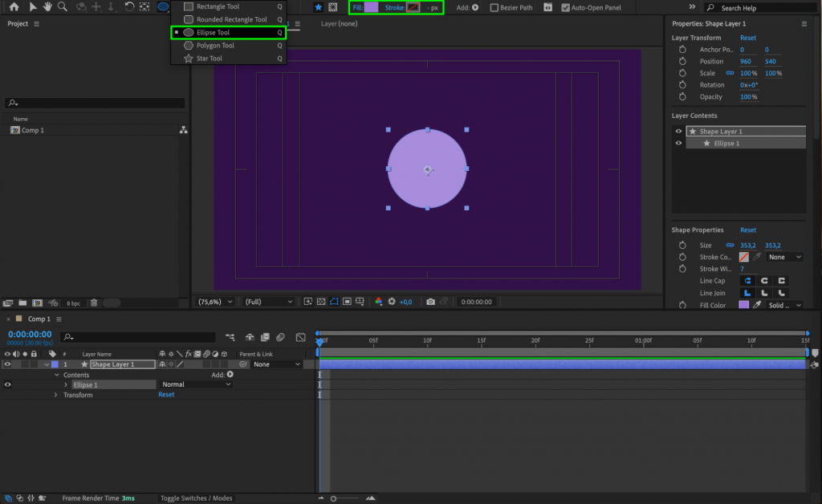This screenshot has height=504, width=822.
Task: Hide the Ellipse 1 shape with its eye toggle
Action: 6,384
